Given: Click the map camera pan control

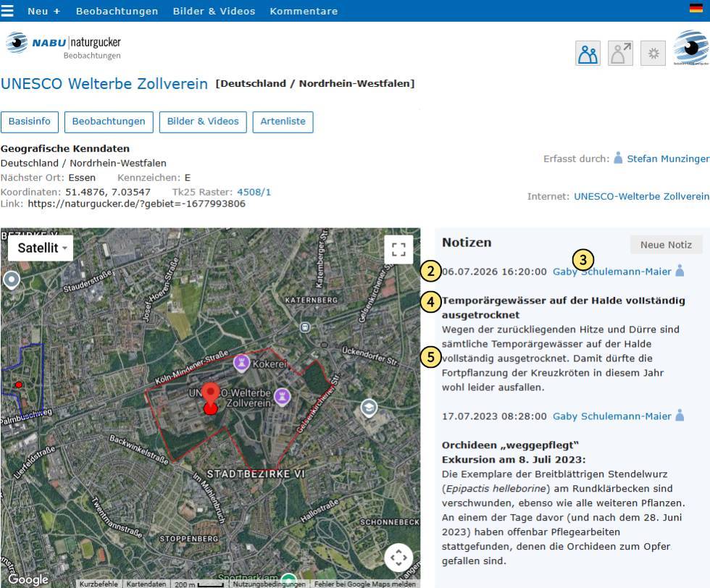Looking at the screenshot, I should click(398, 557).
